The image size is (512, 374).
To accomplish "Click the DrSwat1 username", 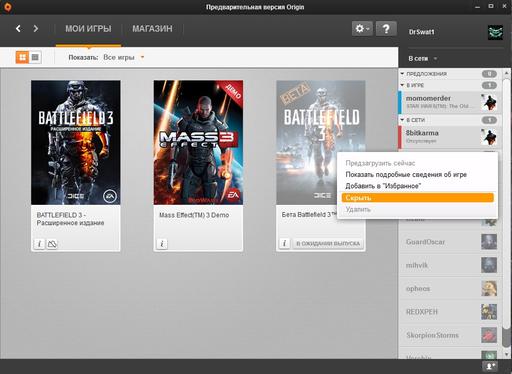I will (x=422, y=32).
